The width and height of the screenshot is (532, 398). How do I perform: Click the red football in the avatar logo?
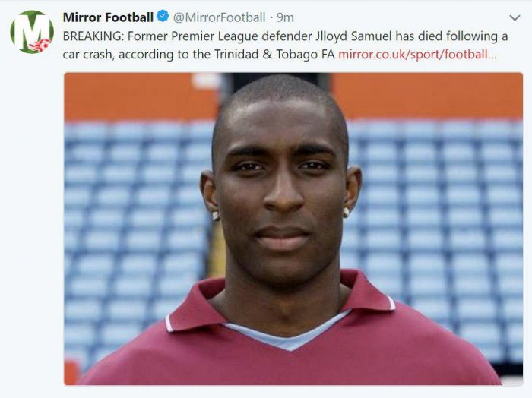coord(40,46)
